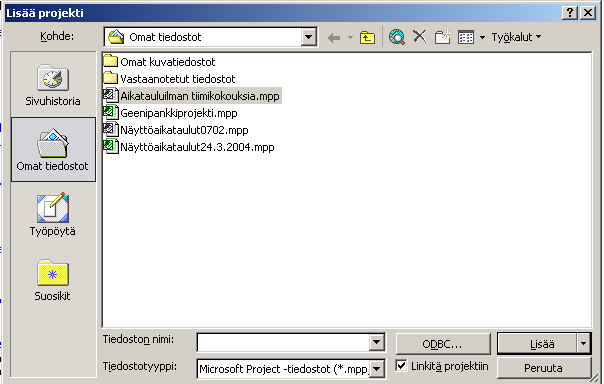Click the Vastaanotetut tiedostot folder icon

(x=111, y=78)
